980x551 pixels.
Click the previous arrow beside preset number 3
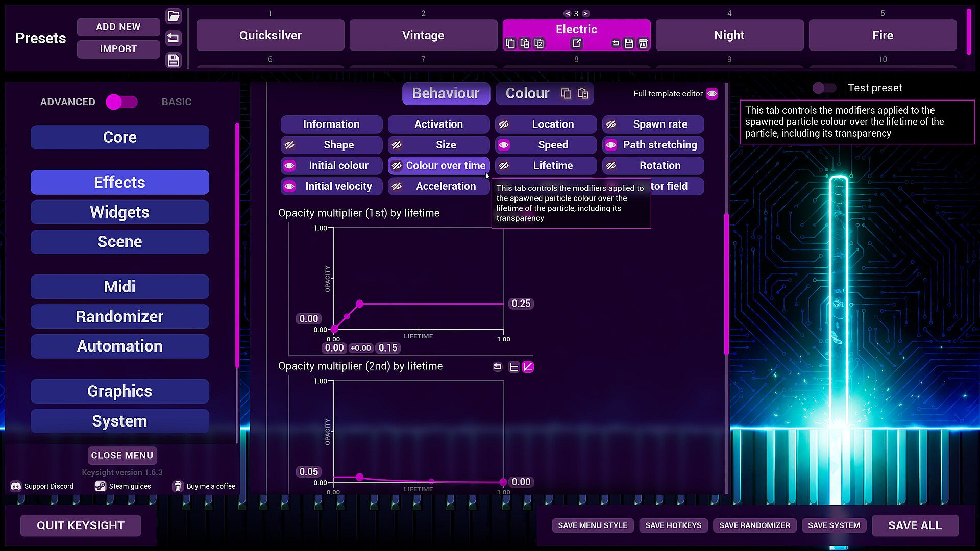pyautogui.click(x=567, y=14)
